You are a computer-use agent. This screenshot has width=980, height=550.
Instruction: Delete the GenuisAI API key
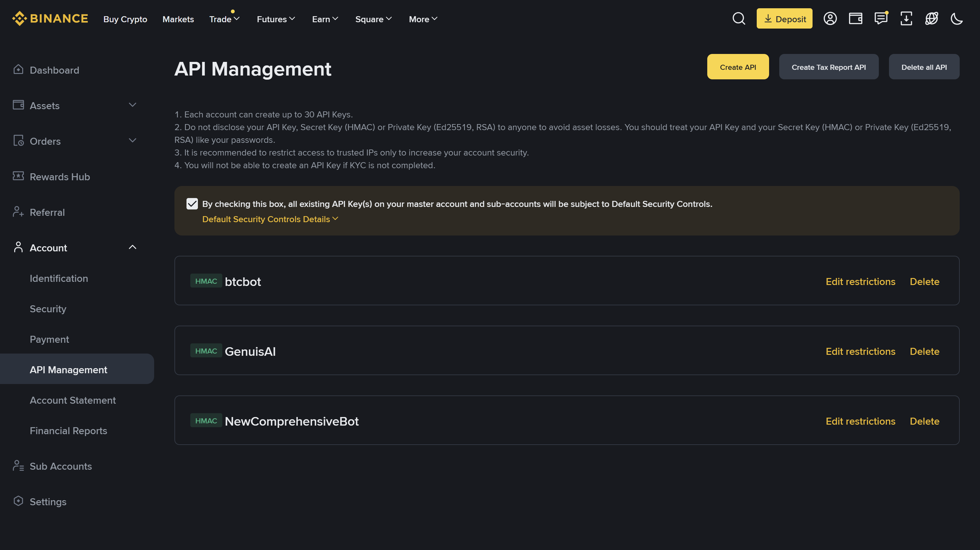pyautogui.click(x=924, y=351)
